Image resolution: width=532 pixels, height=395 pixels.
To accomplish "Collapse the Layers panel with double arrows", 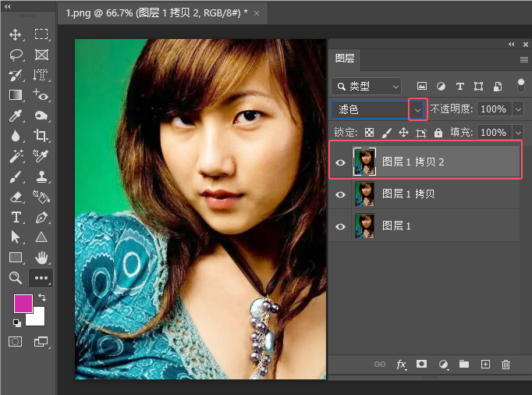I will (512, 44).
